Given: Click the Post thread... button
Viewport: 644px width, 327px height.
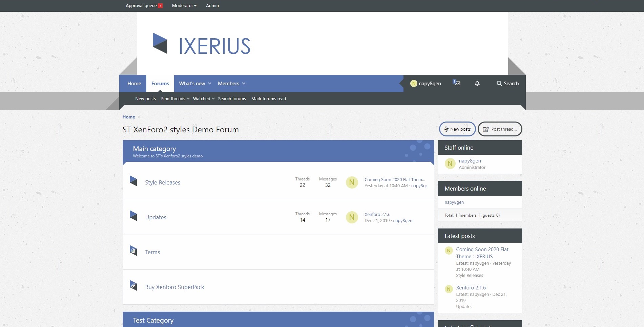Looking at the screenshot, I should click(x=500, y=129).
